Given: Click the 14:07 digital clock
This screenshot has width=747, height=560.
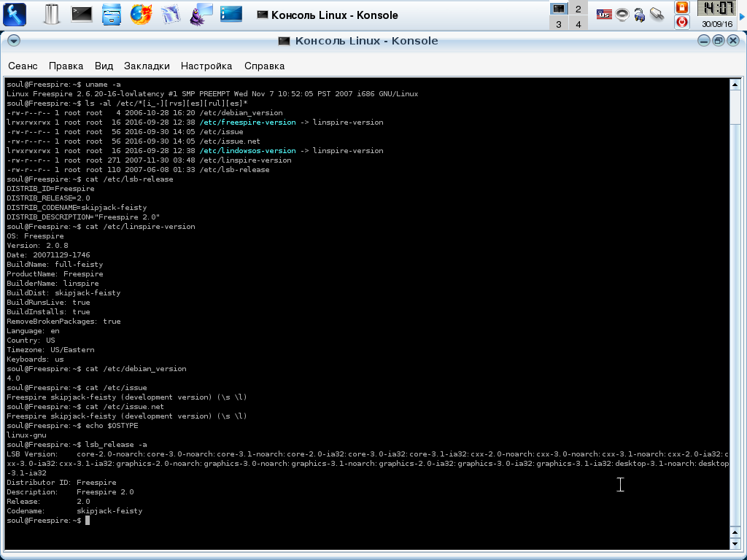Looking at the screenshot, I should click(717, 8).
